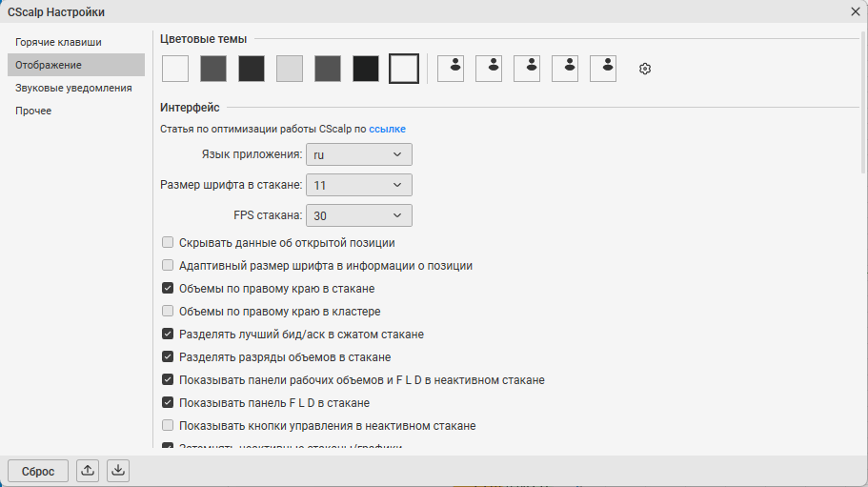This screenshot has height=487, width=868.
Task: Open 'Звуковые уведомления' settings section
Action: [73, 88]
